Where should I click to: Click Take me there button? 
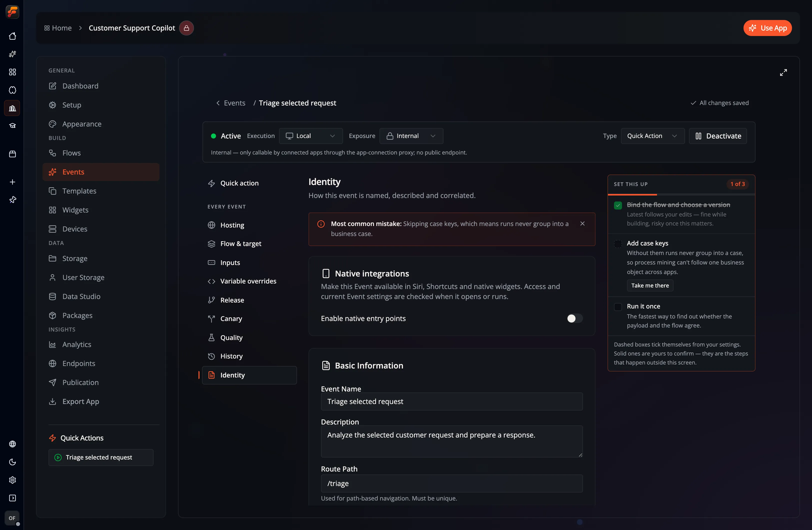pos(649,286)
